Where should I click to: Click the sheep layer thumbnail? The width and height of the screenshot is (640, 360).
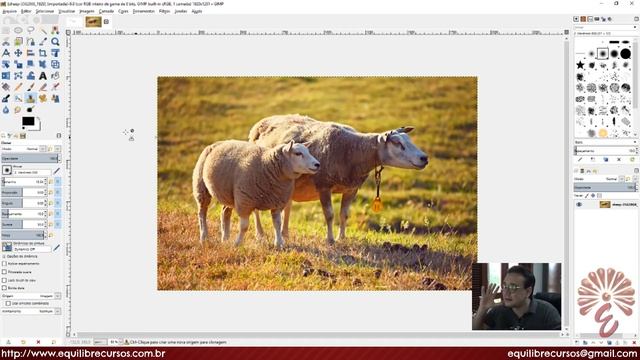click(605, 204)
